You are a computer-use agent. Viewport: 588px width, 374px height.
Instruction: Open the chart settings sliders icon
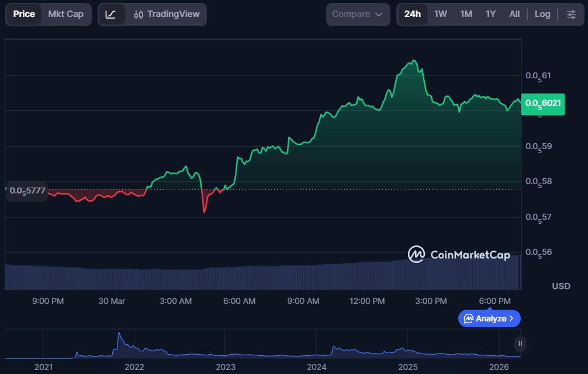coord(571,14)
